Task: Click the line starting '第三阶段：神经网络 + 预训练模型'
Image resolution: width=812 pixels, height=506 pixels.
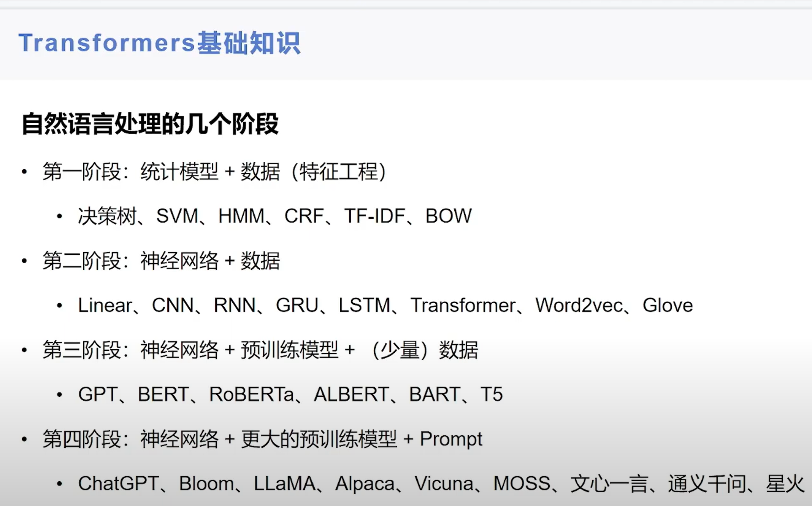Action: [260, 350]
